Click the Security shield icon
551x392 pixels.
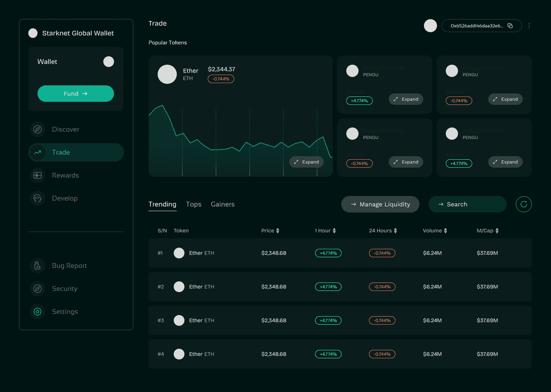[x=37, y=288]
